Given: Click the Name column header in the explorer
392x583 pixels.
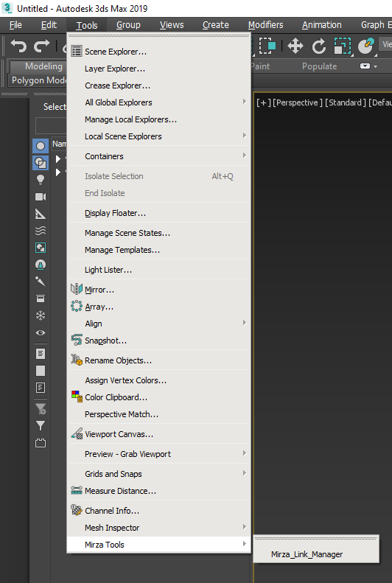Looking at the screenshot, I should 59,144.
